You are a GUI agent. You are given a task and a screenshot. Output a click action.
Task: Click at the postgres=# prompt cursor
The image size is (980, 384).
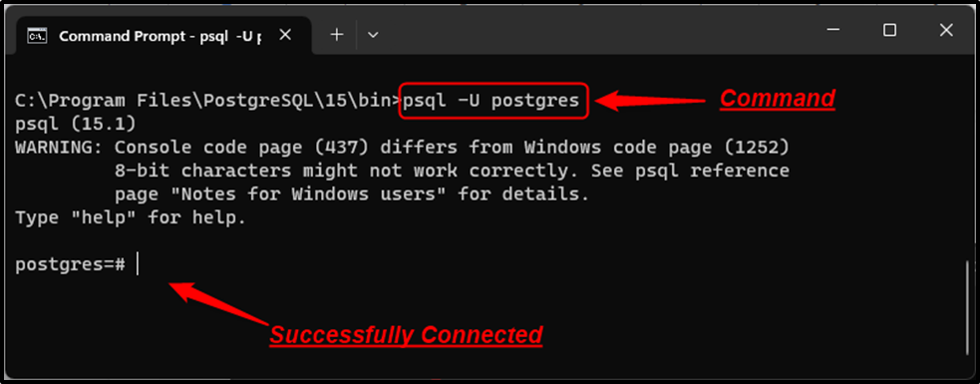(138, 265)
